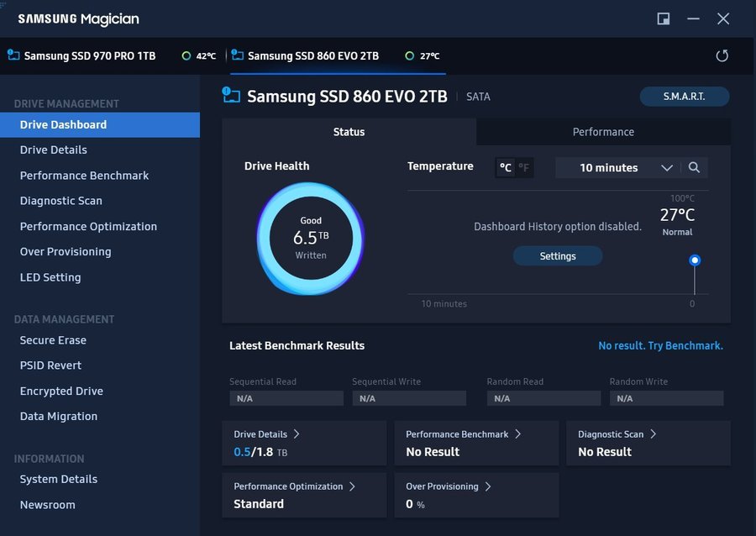756x536 pixels.
Task: Switch temperature unit to Celsius
Action: [x=505, y=168]
